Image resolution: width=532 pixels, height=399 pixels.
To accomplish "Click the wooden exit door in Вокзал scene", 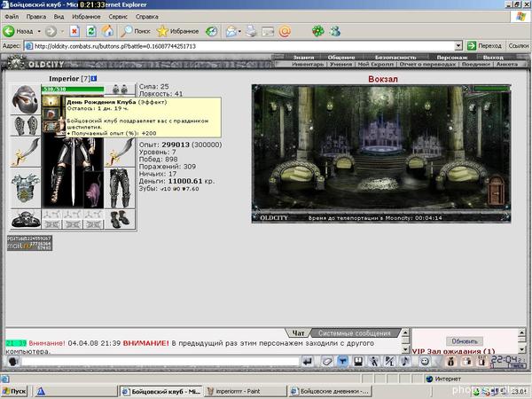I will pyautogui.click(x=496, y=191).
